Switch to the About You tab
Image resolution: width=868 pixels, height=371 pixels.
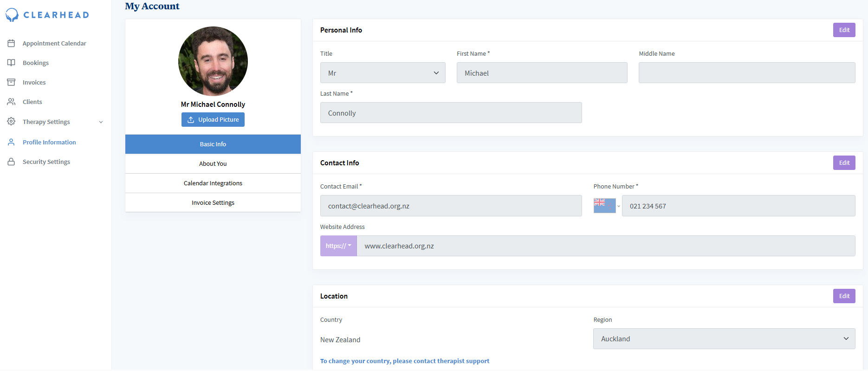(x=213, y=164)
